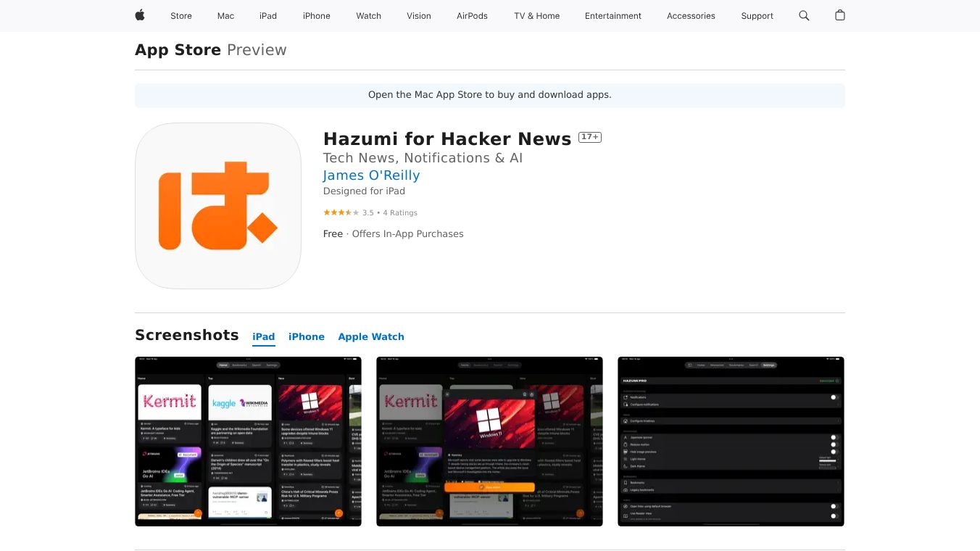Click the star rating icons
Screen dimensions: 980x551
point(341,212)
